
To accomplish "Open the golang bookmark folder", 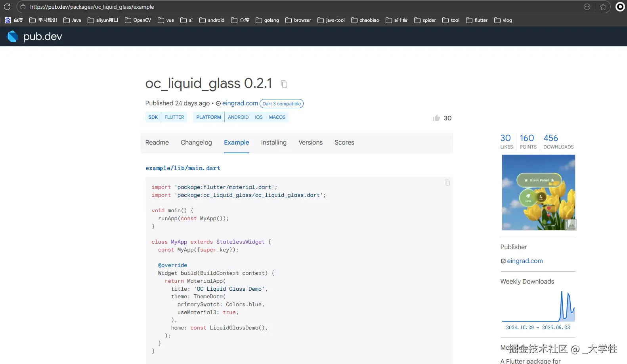I will pyautogui.click(x=267, y=20).
